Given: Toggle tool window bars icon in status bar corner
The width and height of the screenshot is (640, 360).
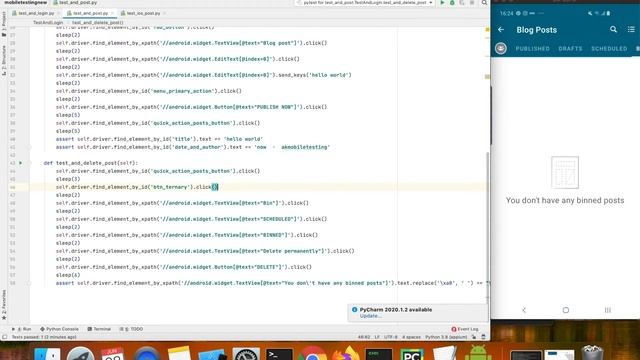Looking at the screenshot, I should 4,337.
